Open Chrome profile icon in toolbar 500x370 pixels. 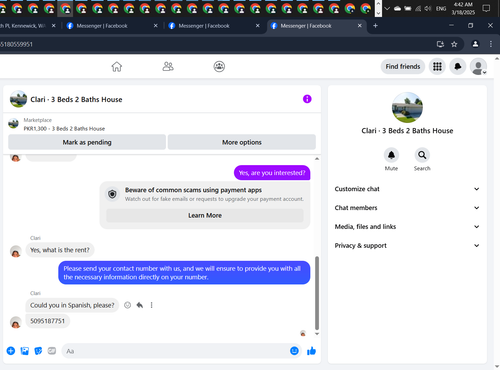coord(475,44)
